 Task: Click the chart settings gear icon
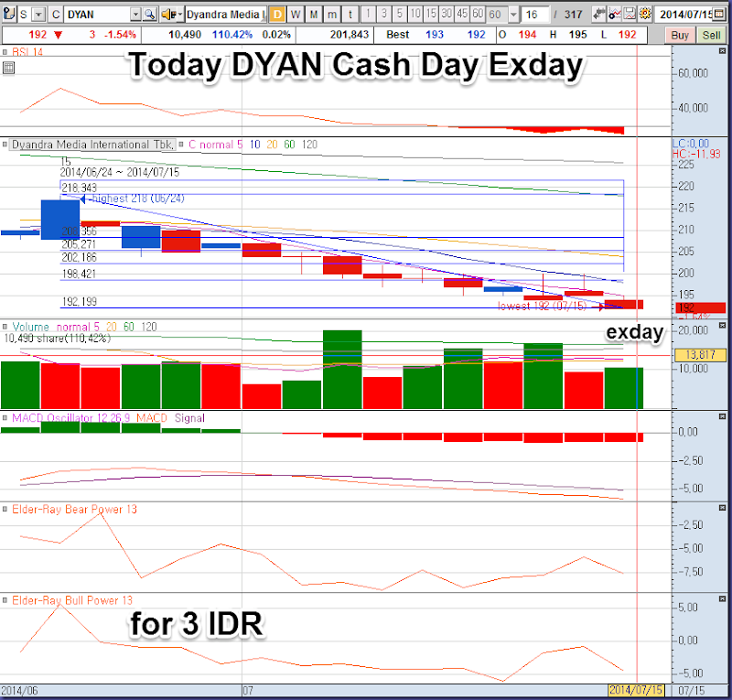tap(645, 15)
